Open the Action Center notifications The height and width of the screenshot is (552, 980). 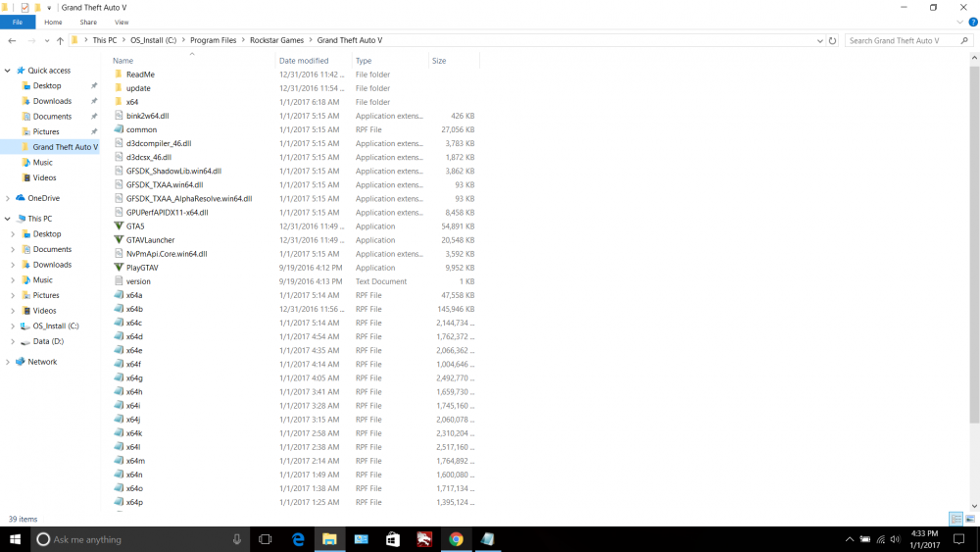coord(959,539)
